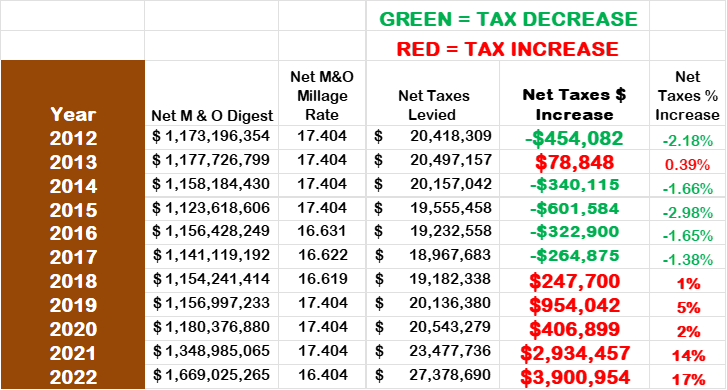Select taxes levied 19,555,458
Screen dimensions: 727x390
click(450, 208)
